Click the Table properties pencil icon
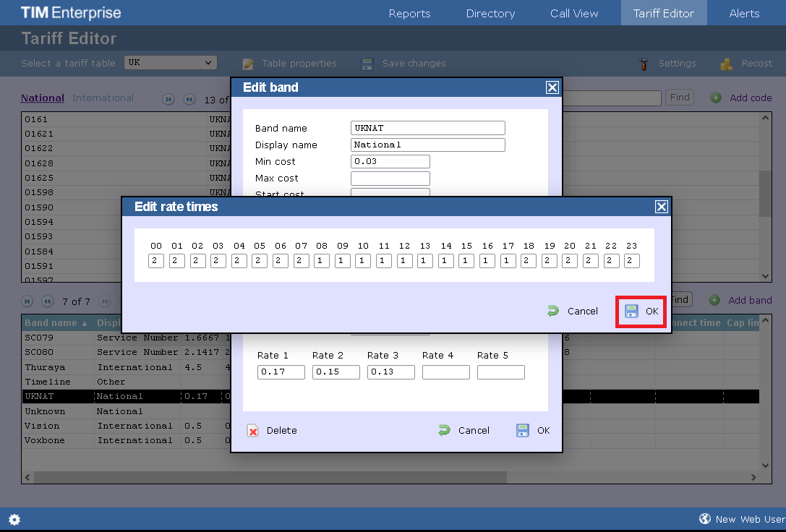Image resolution: width=786 pixels, height=532 pixels. [x=248, y=64]
